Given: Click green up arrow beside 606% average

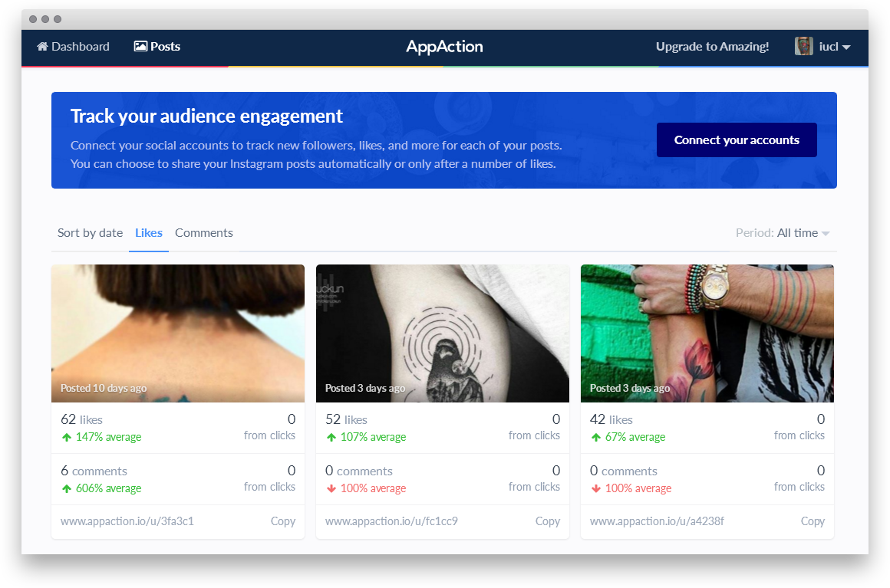Looking at the screenshot, I should (67, 489).
